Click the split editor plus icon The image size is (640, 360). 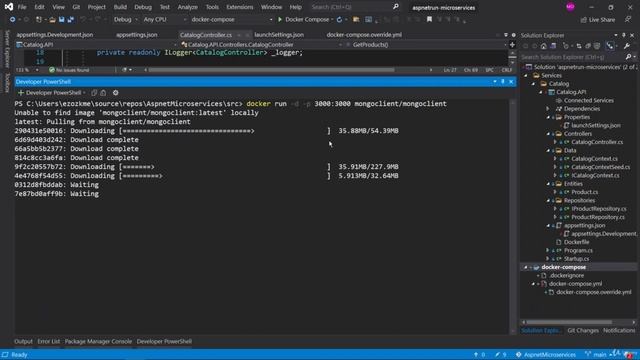(x=512, y=45)
